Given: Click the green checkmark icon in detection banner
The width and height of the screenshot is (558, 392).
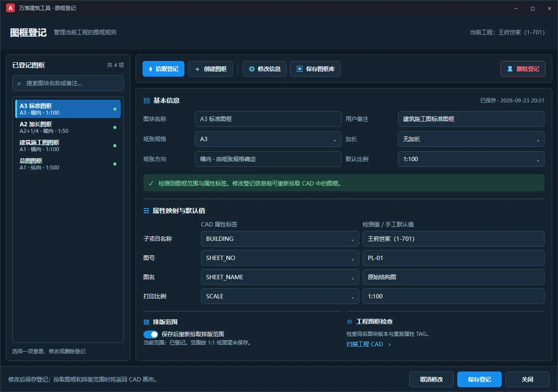Looking at the screenshot, I should pyautogui.click(x=151, y=183).
